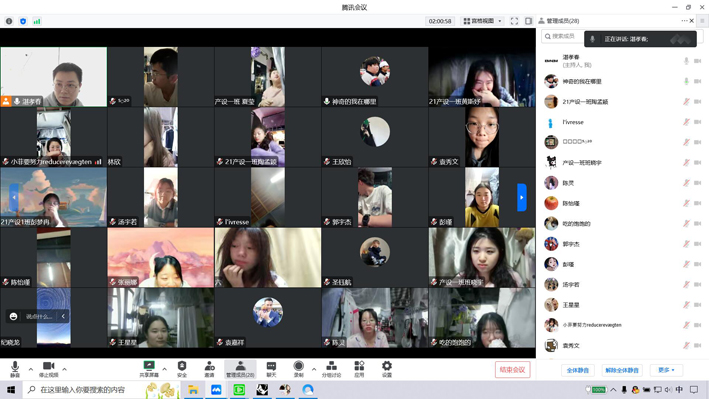Select 袁嘉祥 avatar tile

click(268, 318)
